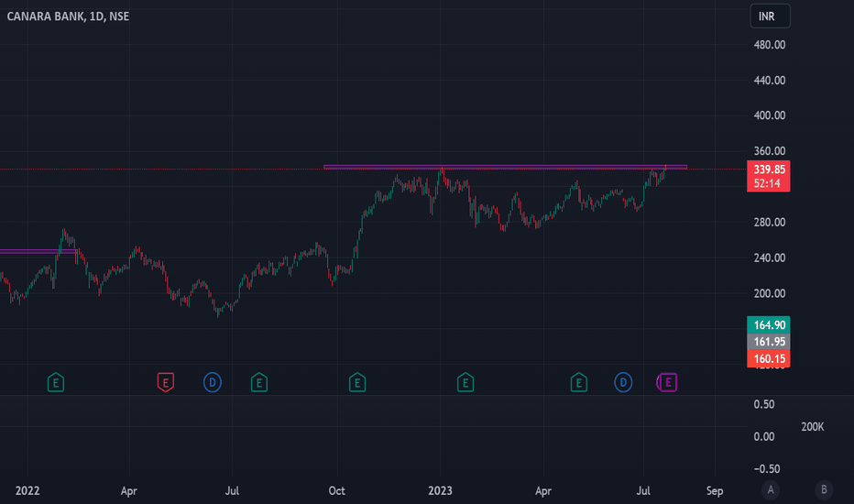Click the 2023 label on the time axis

tap(440, 490)
